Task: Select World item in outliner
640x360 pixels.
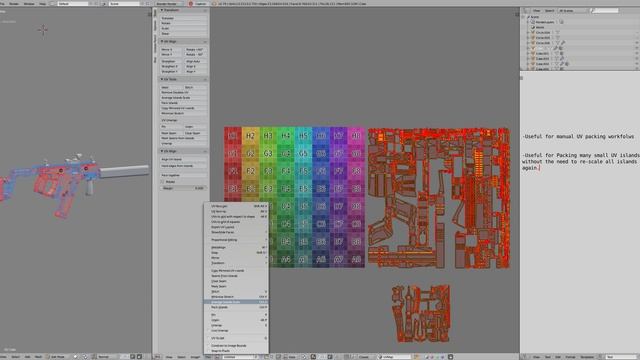Action: tap(540, 27)
